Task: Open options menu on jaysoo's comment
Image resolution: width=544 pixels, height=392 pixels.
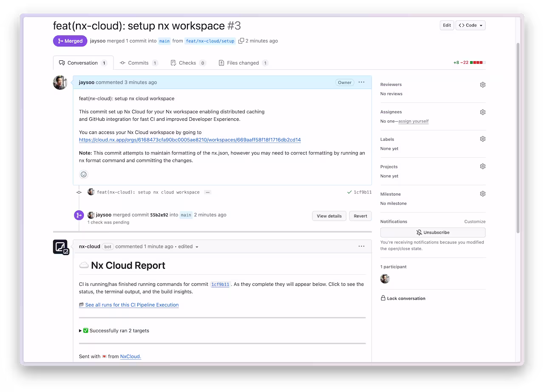Action: coord(361,82)
